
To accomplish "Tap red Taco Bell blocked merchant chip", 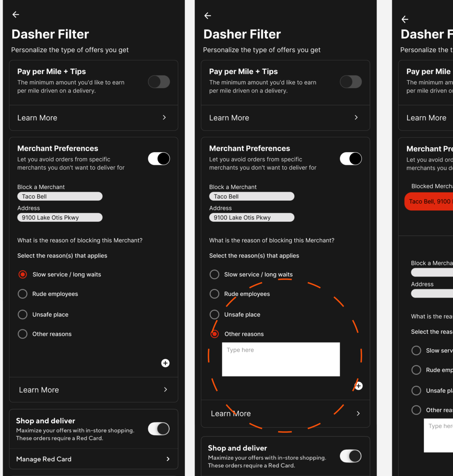I will point(429,202).
